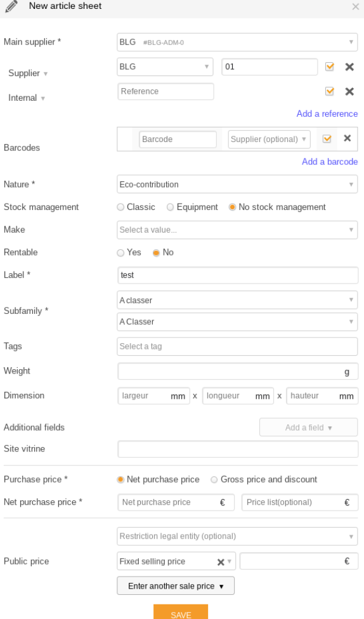Open the Add a field menu
Image resolution: width=364 pixels, height=619 pixels.
click(x=308, y=427)
